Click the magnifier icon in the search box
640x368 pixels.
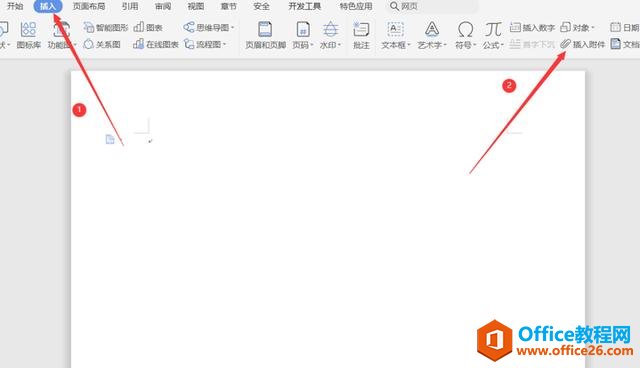pos(394,6)
